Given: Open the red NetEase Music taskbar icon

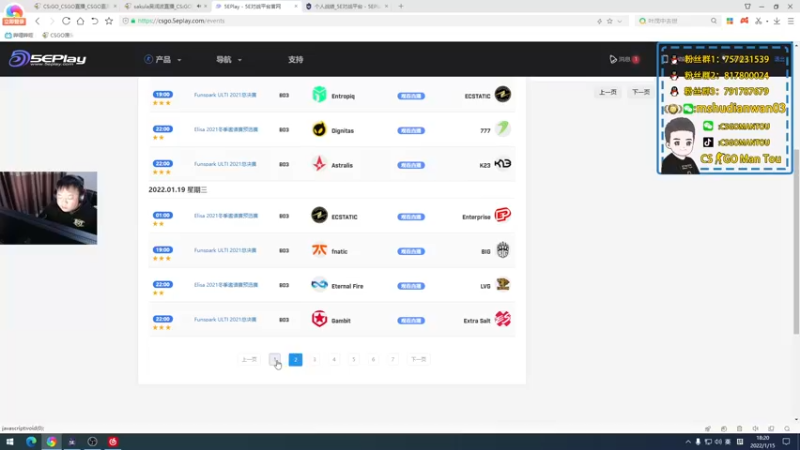Looking at the screenshot, I should click(113, 442).
